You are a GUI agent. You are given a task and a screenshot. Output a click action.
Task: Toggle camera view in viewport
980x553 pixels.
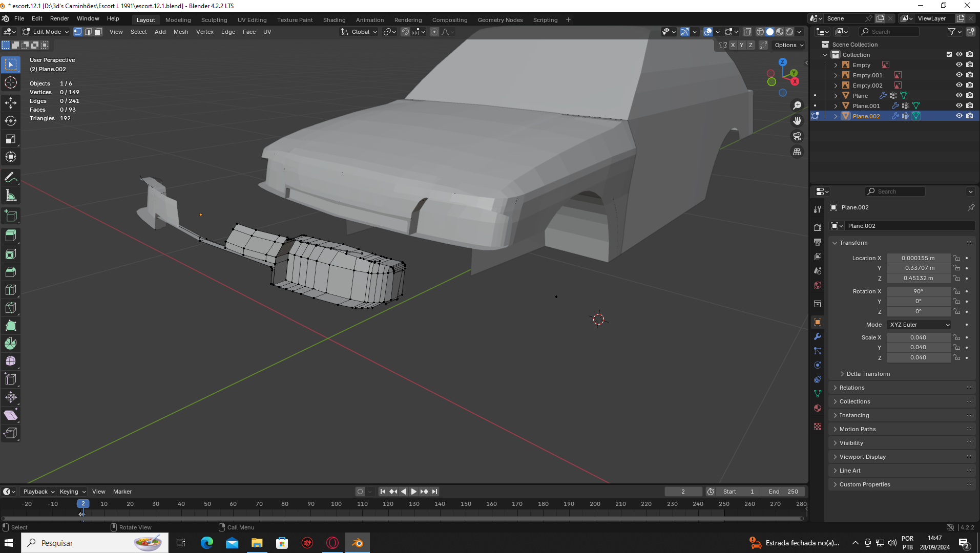797,137
